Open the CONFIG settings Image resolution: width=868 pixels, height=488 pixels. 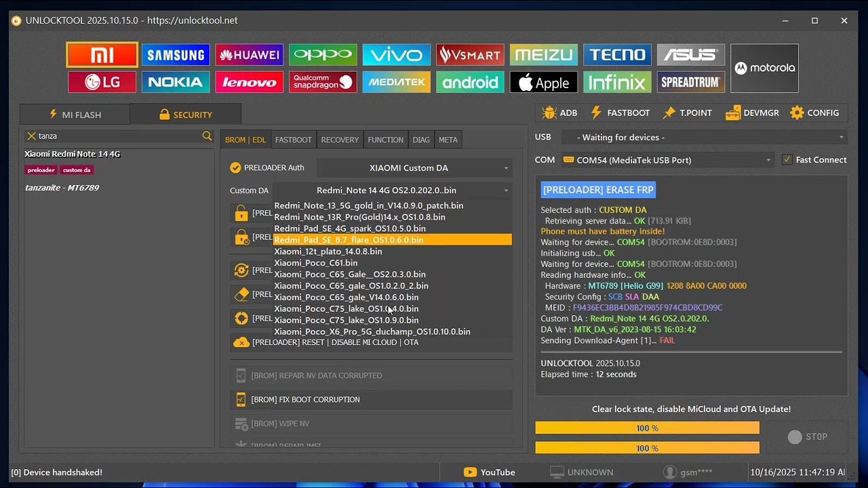[815, 113]
